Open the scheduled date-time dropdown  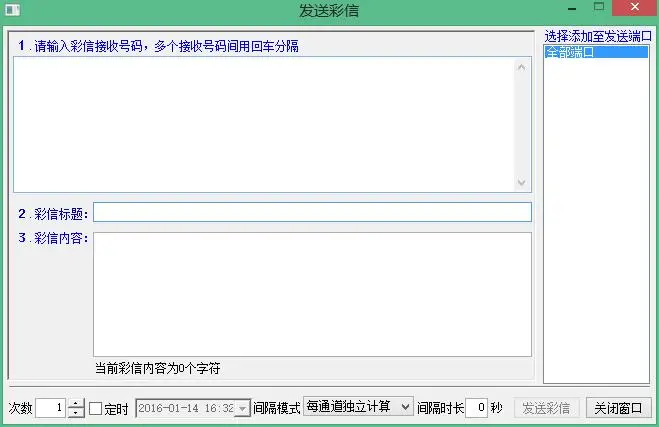(243, 408)
